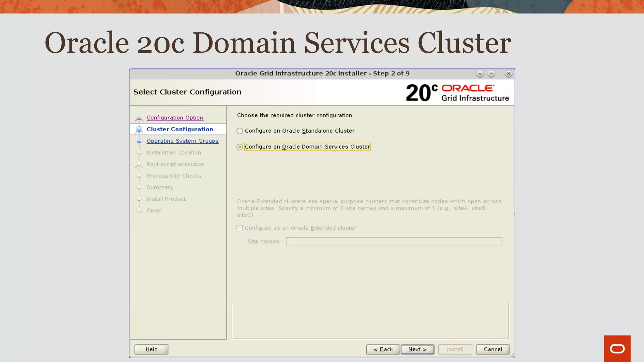Enable Configure as an Oracle Extended cluster checkbox
644x362 pixels.
[240, 228]
